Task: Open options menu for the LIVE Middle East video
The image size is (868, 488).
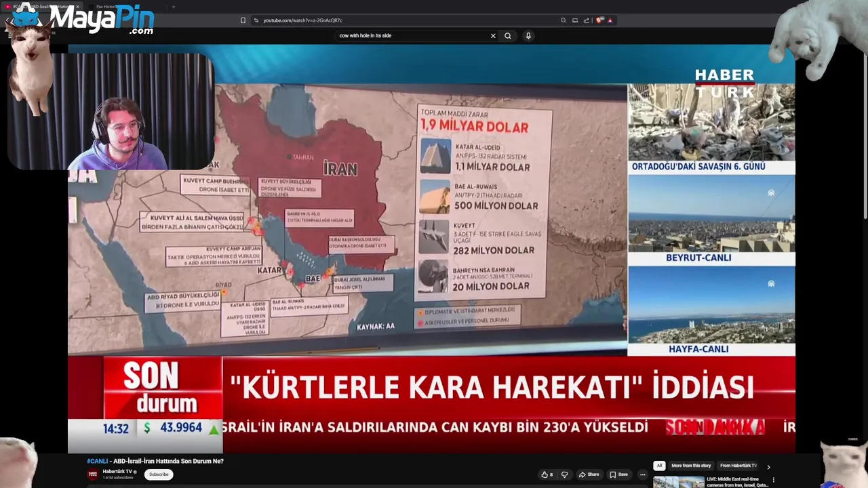Action: 774,480
